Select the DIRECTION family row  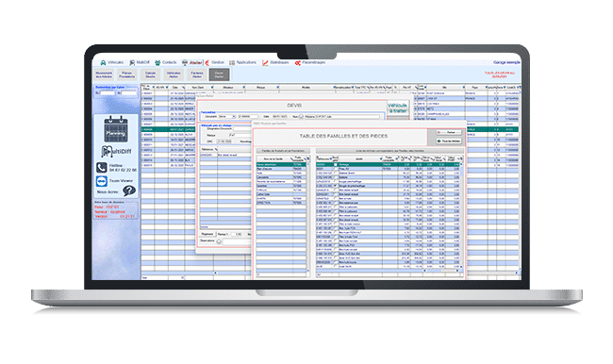(281, 203)
